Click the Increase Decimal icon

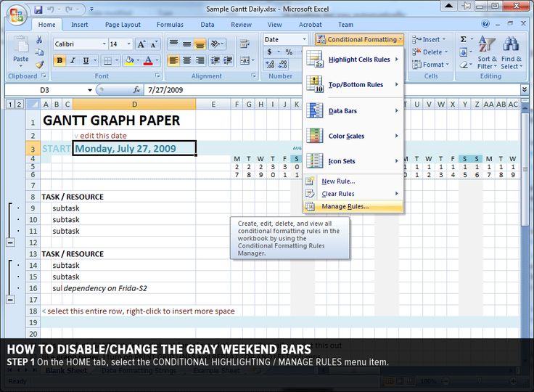[x=270, y=64]
